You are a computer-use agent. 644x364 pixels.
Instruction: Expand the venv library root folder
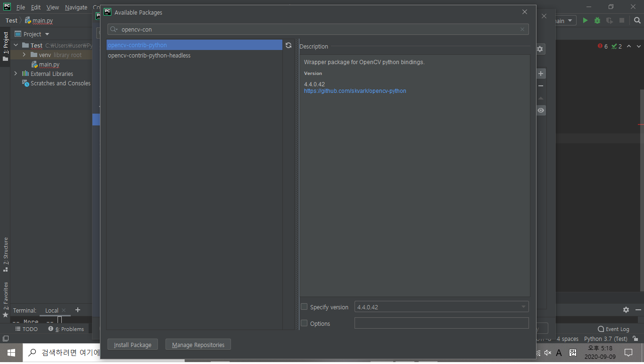[24, 55]
